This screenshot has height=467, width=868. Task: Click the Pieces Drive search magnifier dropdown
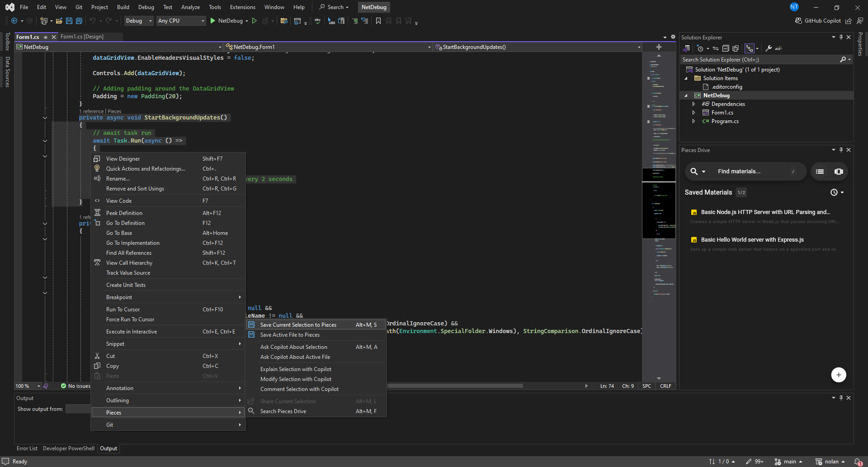[x=698, y=172]
